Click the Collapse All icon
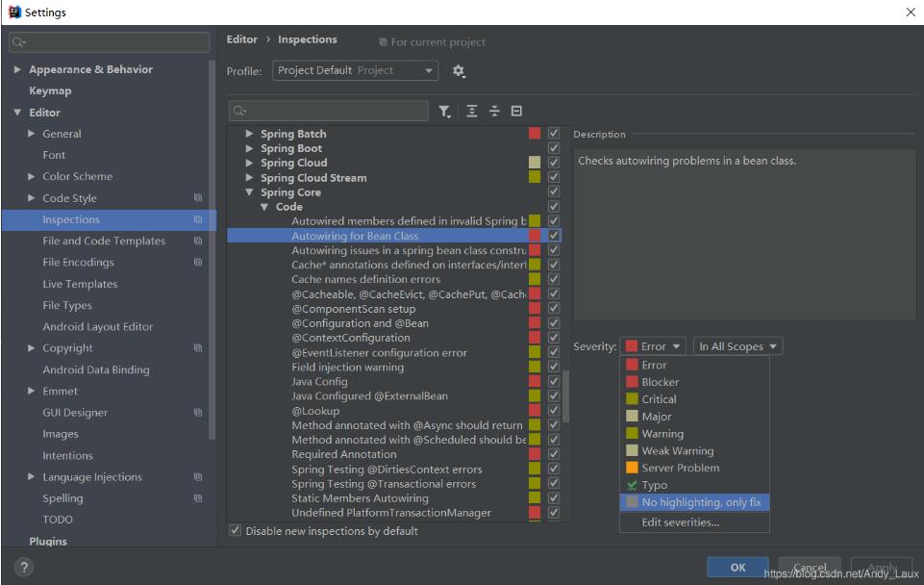924x585 pixels. click(x=494, y=112)
